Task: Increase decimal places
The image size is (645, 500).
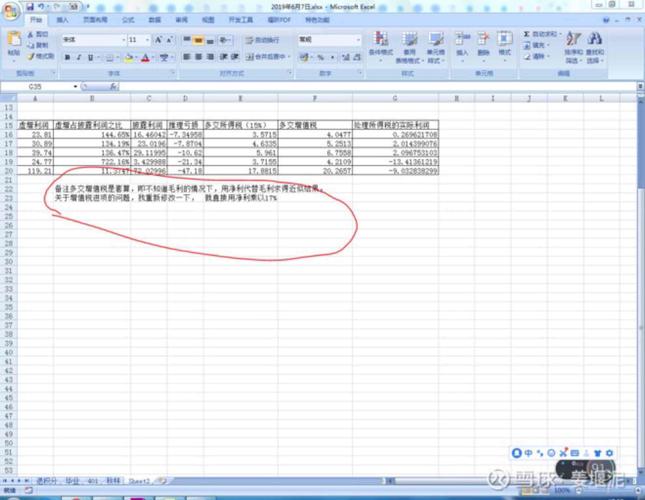Action: pyautogui.click(x=346, y=58)
